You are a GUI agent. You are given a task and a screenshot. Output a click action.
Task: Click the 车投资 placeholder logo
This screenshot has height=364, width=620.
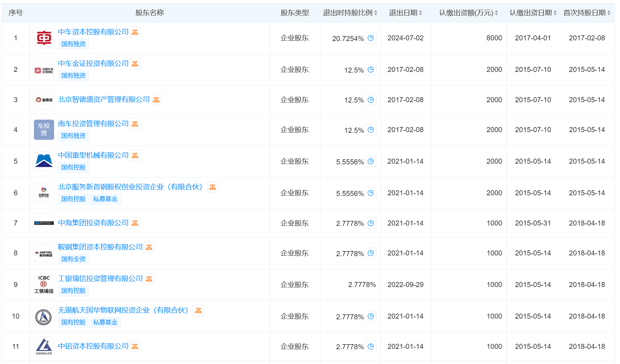[x=44, y=130]
